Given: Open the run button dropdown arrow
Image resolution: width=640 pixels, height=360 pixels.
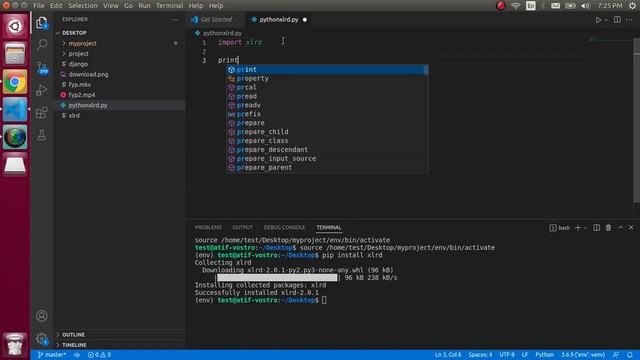Looking at the screenshot, I should click(606, 20).
